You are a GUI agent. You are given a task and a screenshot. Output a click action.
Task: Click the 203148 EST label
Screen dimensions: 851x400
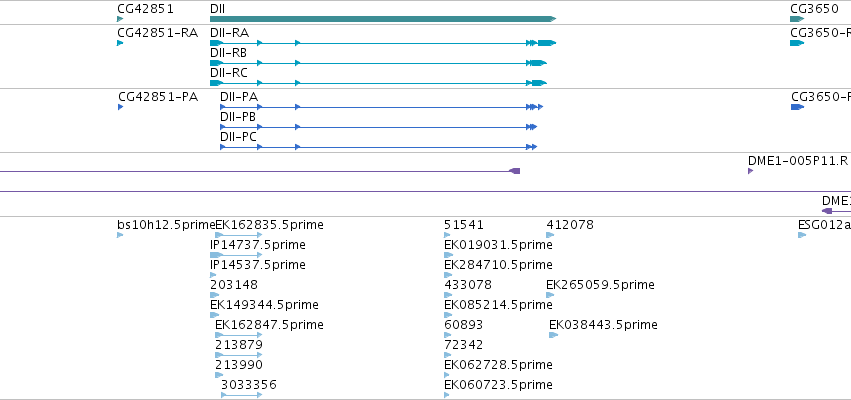(x=234, y=285)
